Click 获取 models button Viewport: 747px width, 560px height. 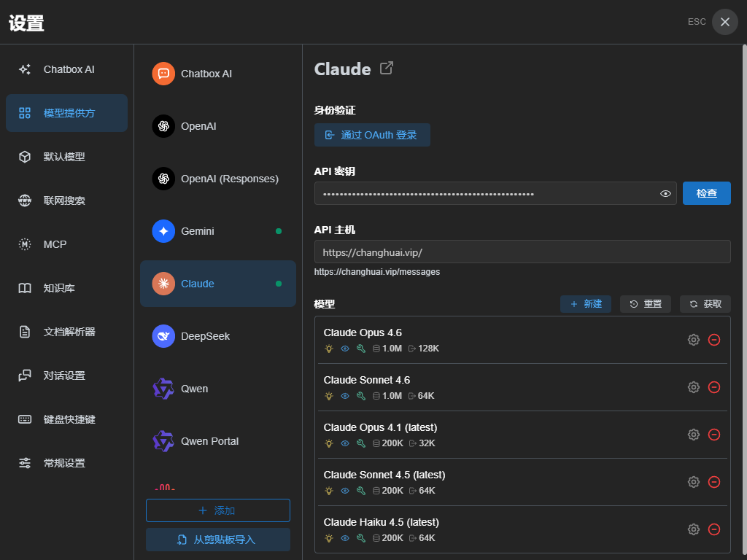click(705, 304)
